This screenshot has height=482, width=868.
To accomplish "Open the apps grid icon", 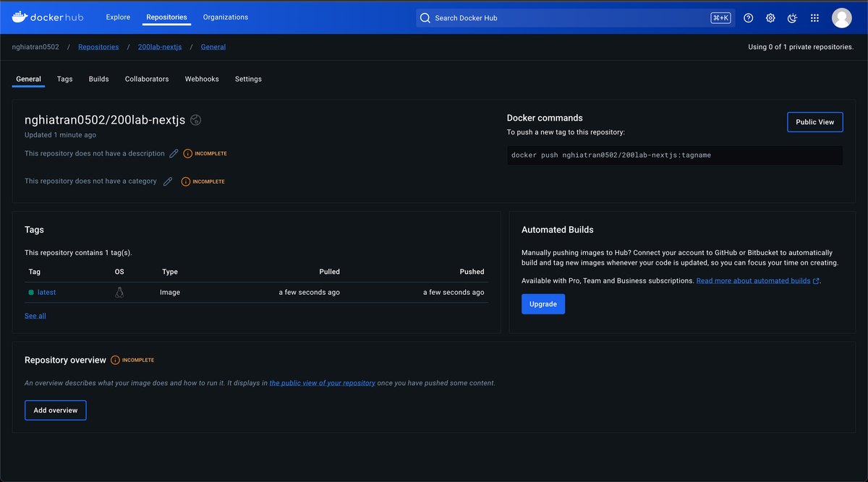I will [x=814, y=17].
